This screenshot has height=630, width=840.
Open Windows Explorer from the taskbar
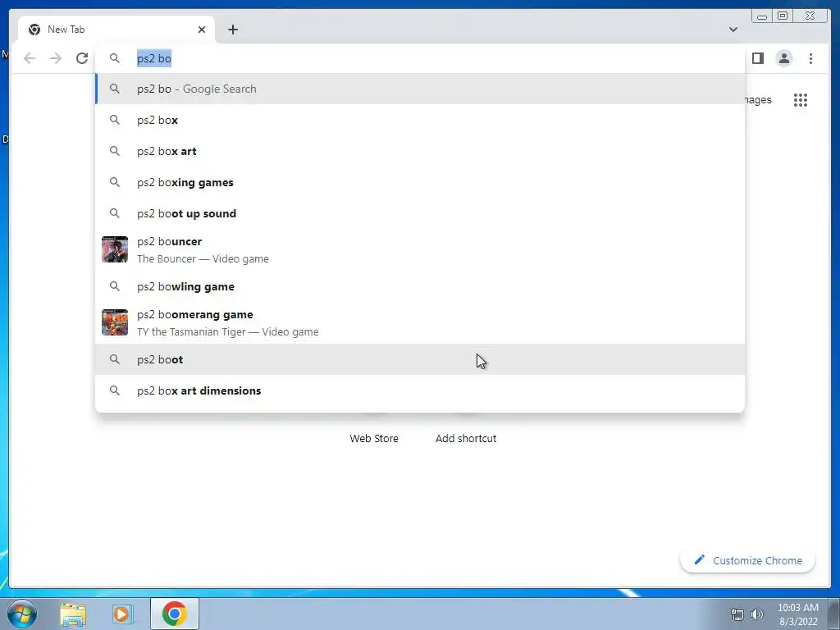point(73,614)
